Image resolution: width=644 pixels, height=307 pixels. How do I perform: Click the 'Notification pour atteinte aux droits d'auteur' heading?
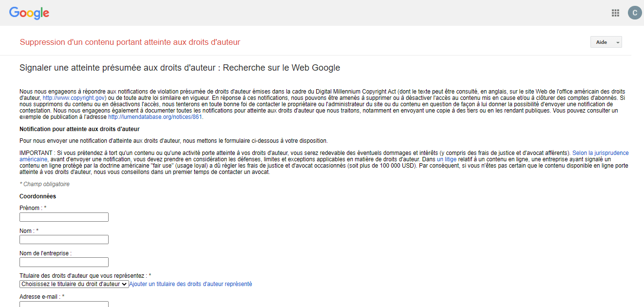click(79, 129)
